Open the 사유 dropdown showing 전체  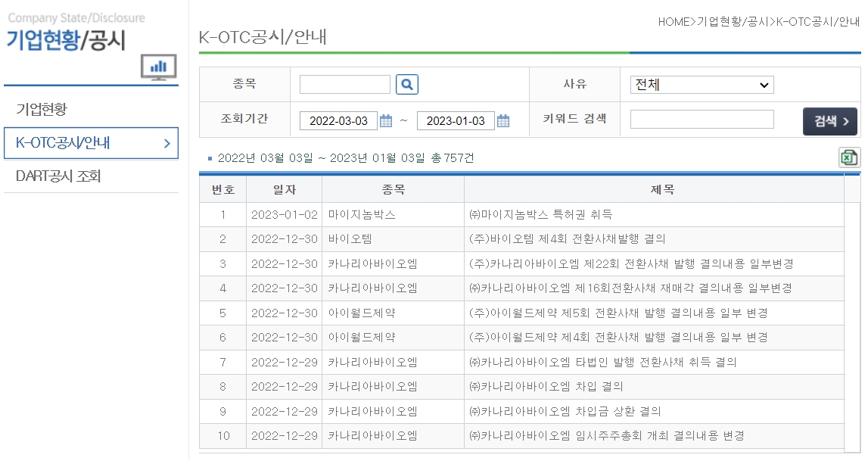point(702,85)
